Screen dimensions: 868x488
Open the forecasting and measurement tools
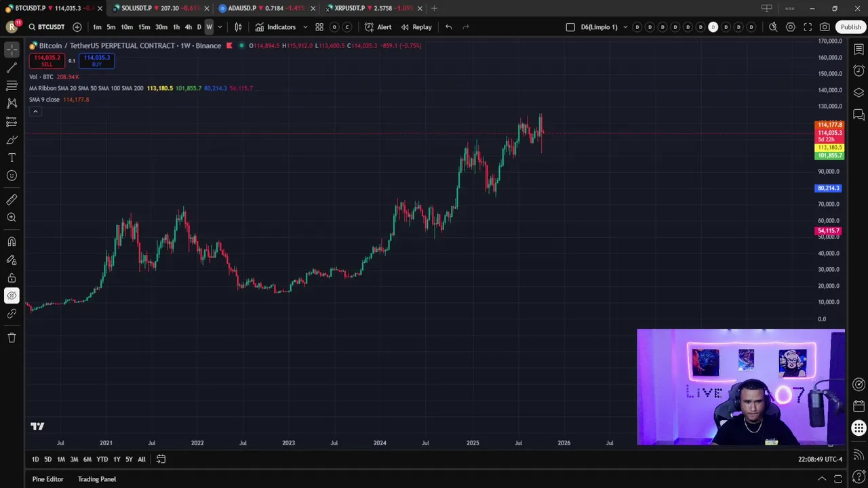(12, 122)
